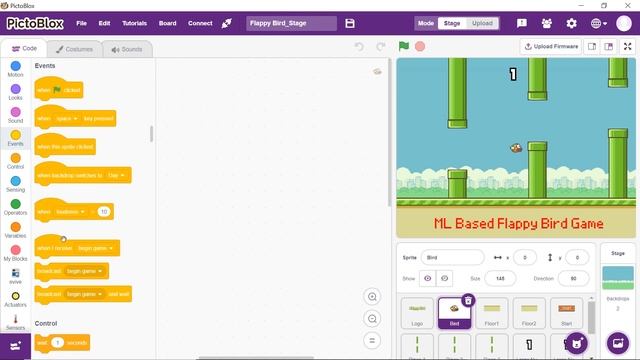The width and height of the screenshot is (640, 360).
Task: Open the feedback message icon
Action: click(522, 23)
